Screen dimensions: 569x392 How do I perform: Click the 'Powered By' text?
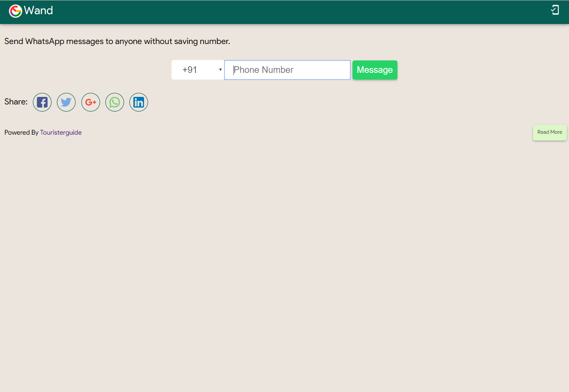pos(21,132)
